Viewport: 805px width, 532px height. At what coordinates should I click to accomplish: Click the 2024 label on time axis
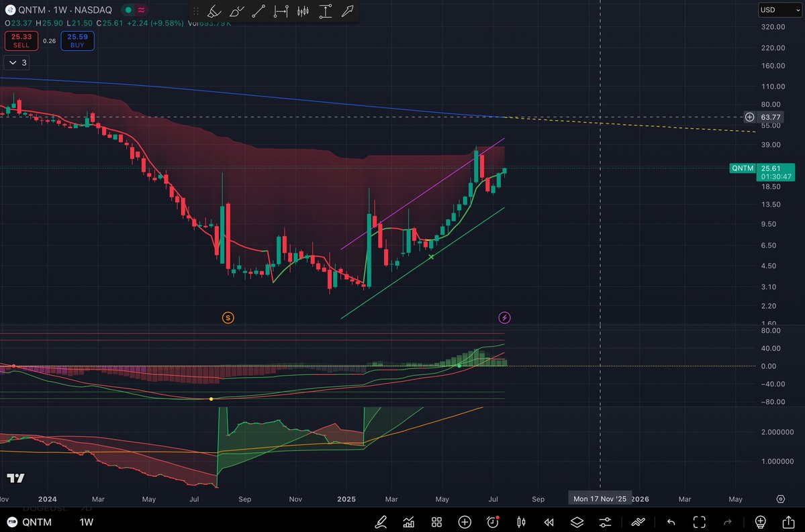48,499
